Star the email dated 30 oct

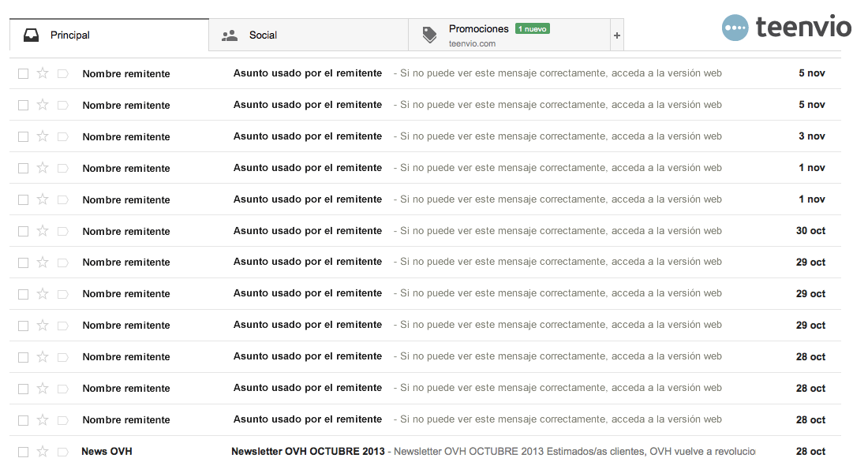(42, 230)
